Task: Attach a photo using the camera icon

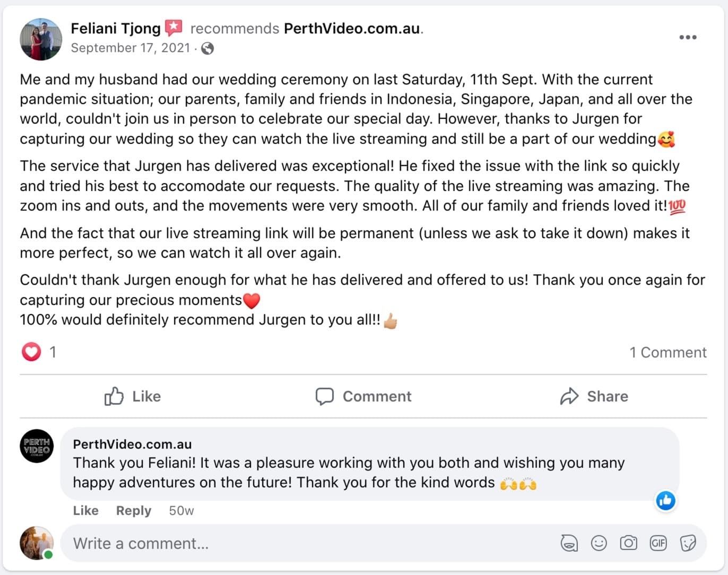Action: click(628, 543)
